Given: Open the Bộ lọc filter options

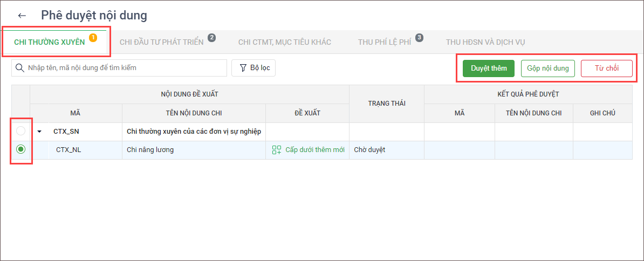Looking at the screenshot, I should pyautogui.click(x=254, y=68).
